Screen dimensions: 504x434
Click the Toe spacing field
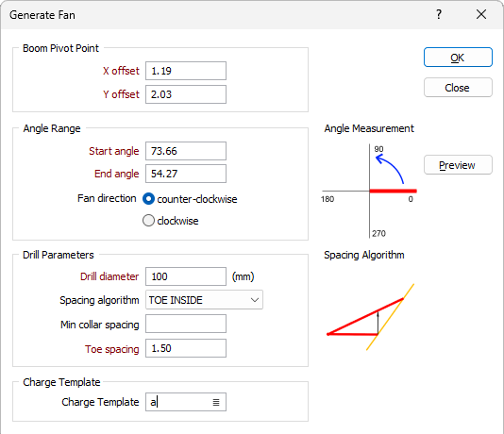tap(186, 348)
